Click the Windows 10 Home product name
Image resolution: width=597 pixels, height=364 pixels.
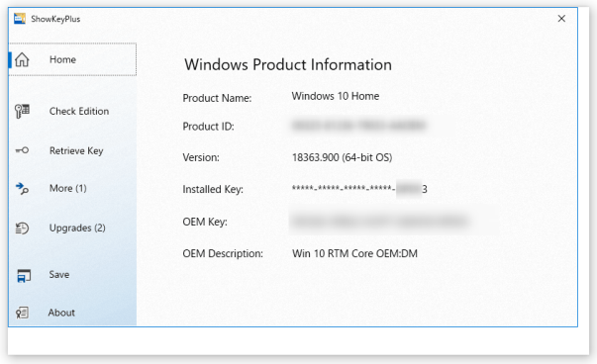[336, 96]
